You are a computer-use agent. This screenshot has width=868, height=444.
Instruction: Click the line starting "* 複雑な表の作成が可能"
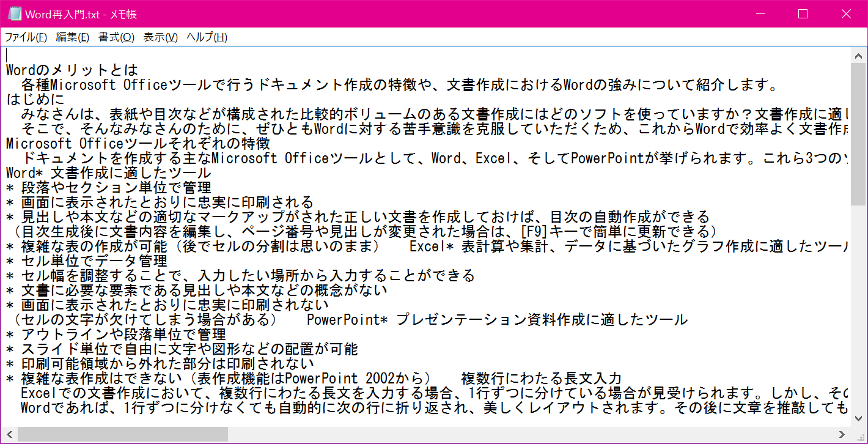pyautogui.click(x=428, y=246)
